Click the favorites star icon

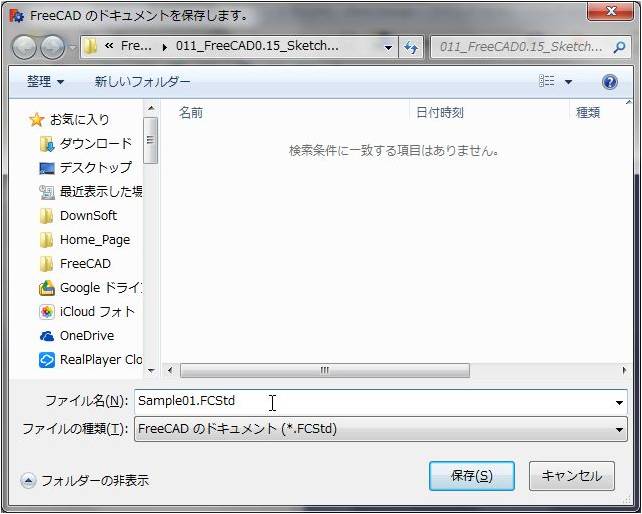[36, 120]
